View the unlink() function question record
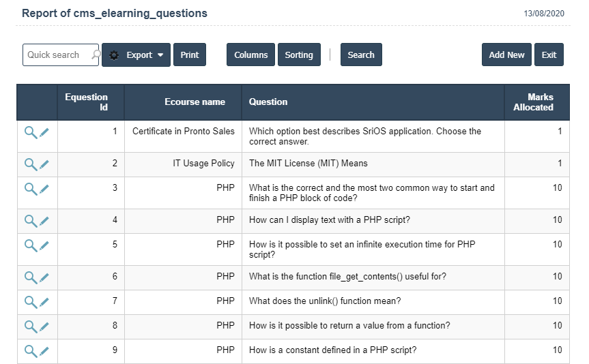Image resolution: width=589 pixels, height=364 pixels. [31, 302]
